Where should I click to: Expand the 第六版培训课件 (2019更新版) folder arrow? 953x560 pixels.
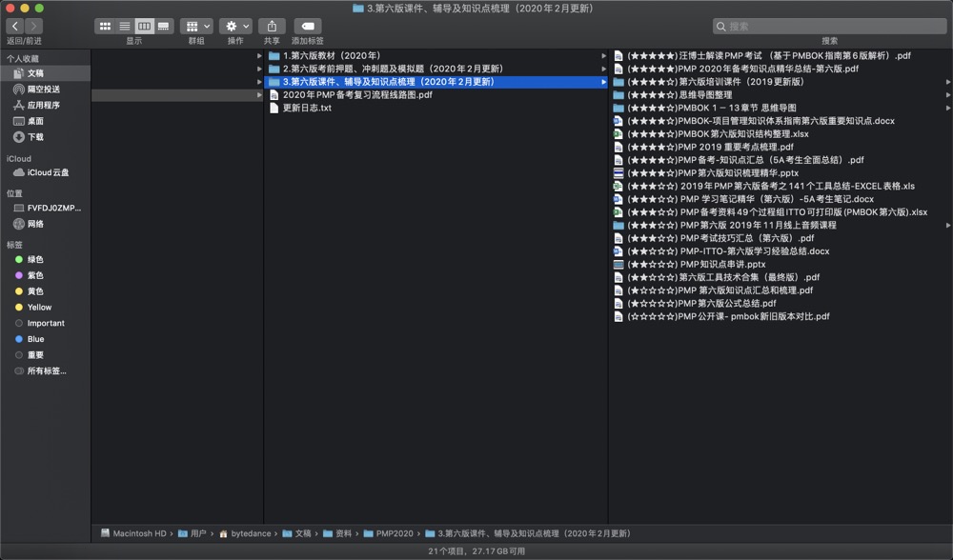click(x=947, y=82)
